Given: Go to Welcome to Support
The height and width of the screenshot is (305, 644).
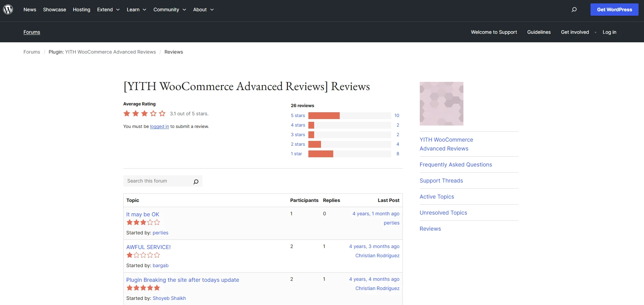Looking at the screenshot, I should point(494,32).
